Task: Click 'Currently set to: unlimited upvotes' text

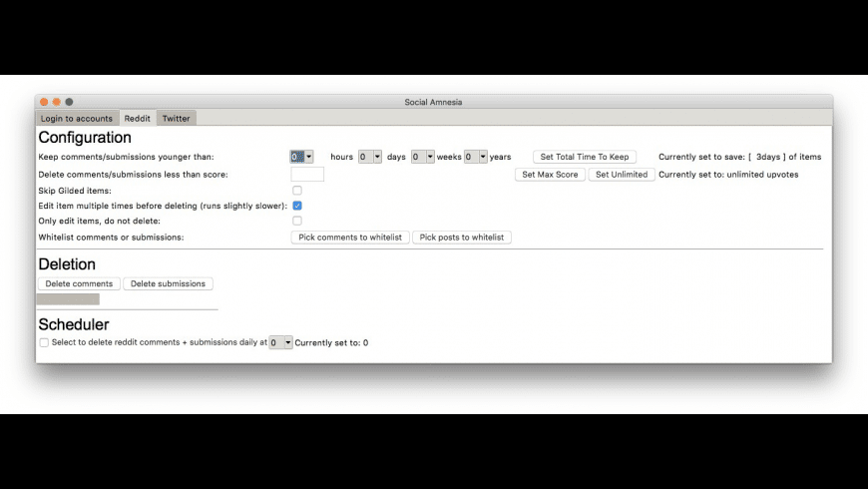Action: coord(728,175)
